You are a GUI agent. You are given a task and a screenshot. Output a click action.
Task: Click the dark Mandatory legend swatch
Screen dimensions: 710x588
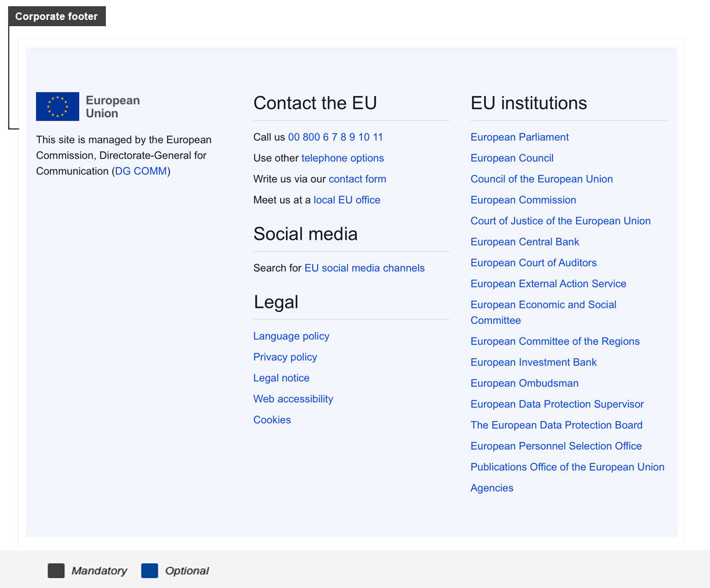tap(56, 571)
